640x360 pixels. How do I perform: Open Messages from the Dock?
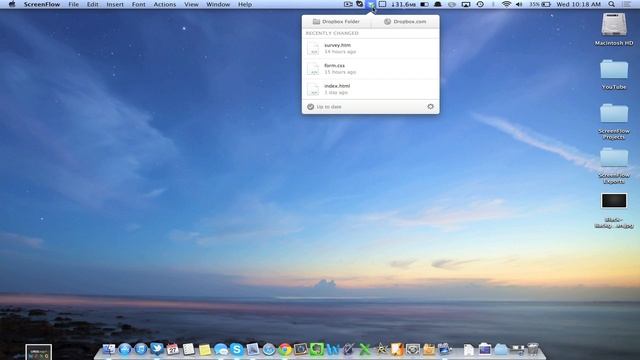(x=221, y=349)
